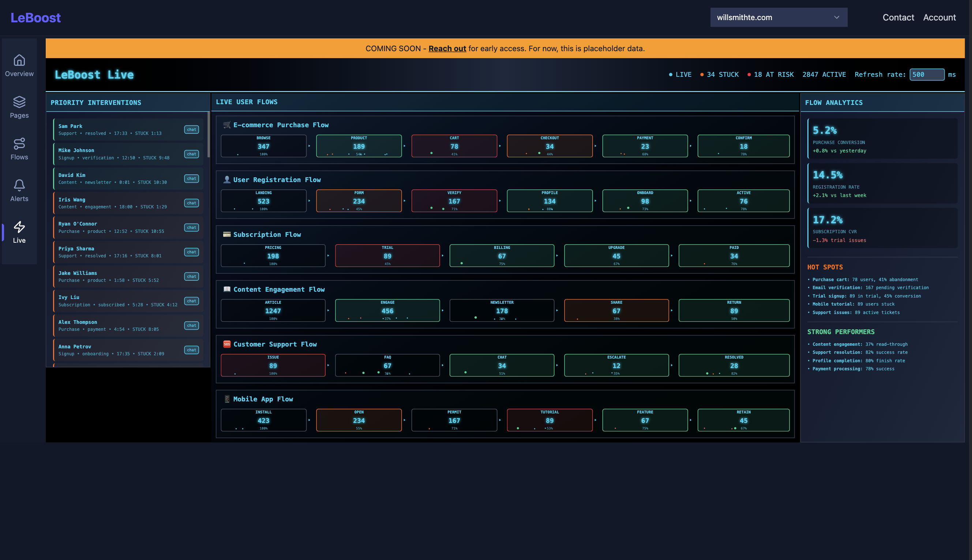Screen dimensions: 972x560
Task: Open chat for Sam Park
Action: click(191, 130)
